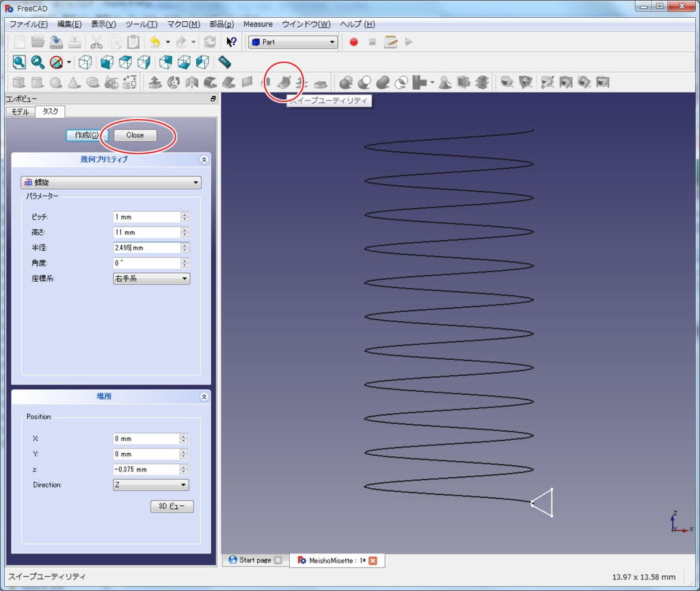Click the Position z value field

pyautogui.click(x=146, y=469)
